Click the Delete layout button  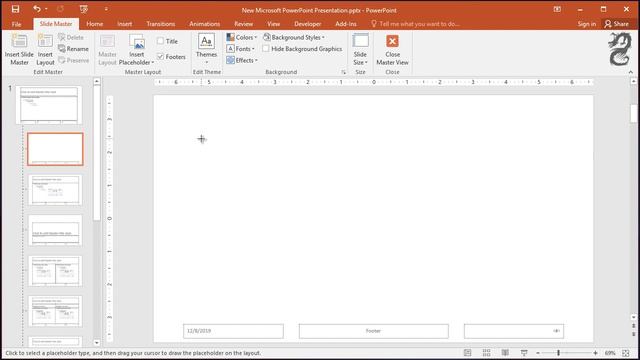pyautogui.click(x=71, y=37)
